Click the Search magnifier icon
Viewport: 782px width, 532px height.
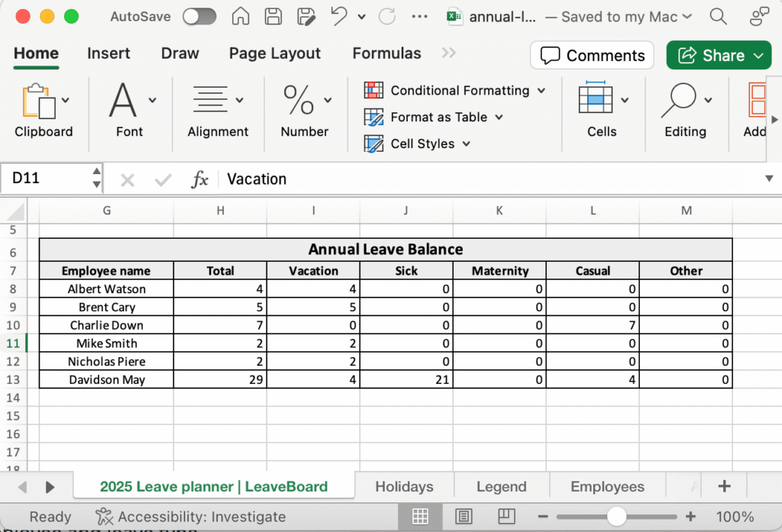[717, 16]
